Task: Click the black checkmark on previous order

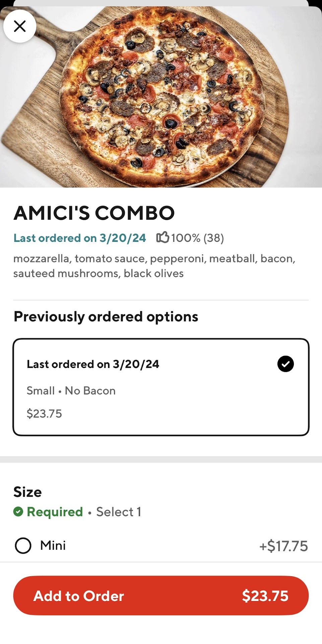Action: pos(285,364)
